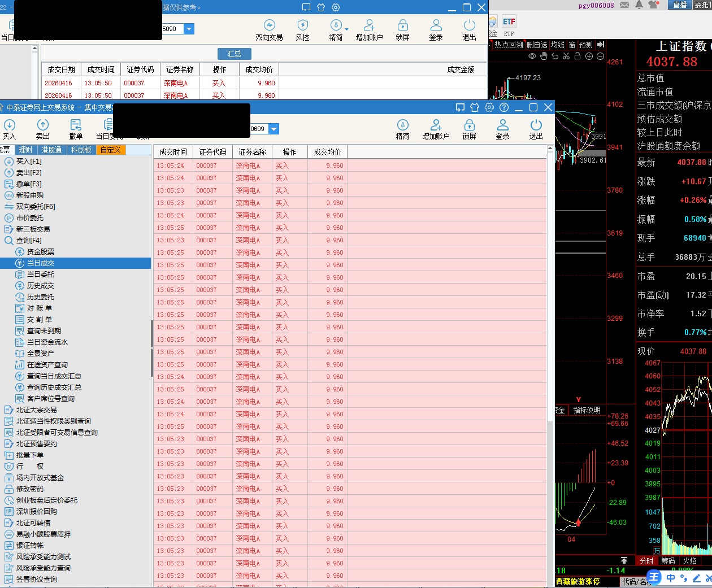
Task: Toggle the eye visibility icon on chart toolbar
Action: [x=532, y=56]
